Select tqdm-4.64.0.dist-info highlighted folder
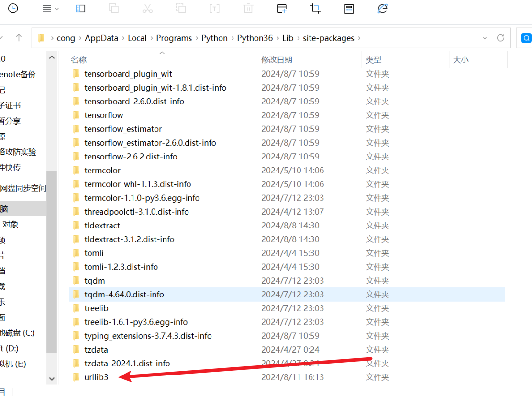 pyautogui.click(x=287, y=295)
